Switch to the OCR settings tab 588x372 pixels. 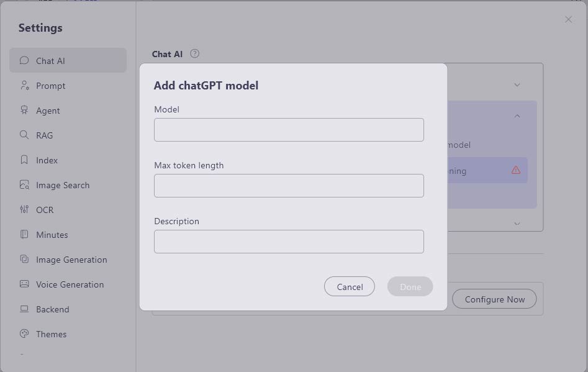68,210
